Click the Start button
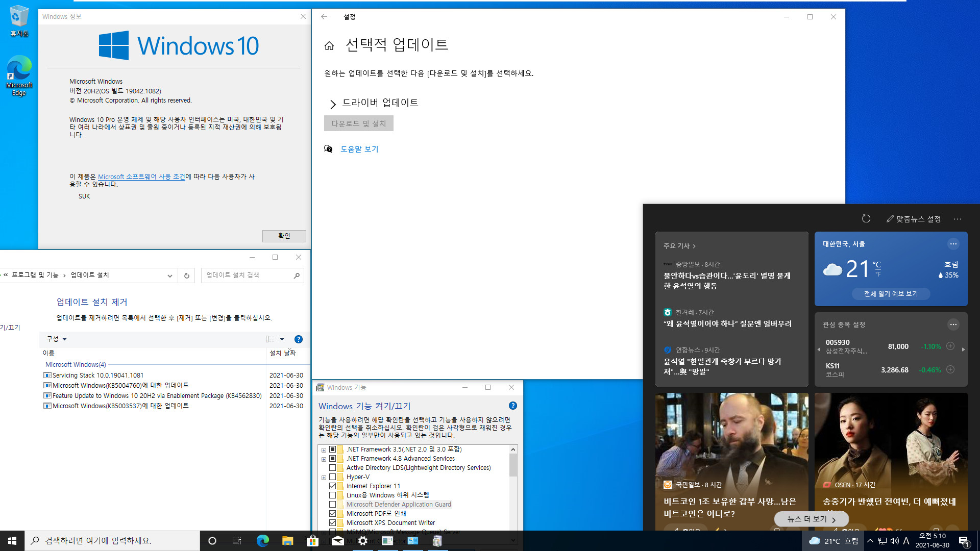The image size is (980, 551). point(12,541)
